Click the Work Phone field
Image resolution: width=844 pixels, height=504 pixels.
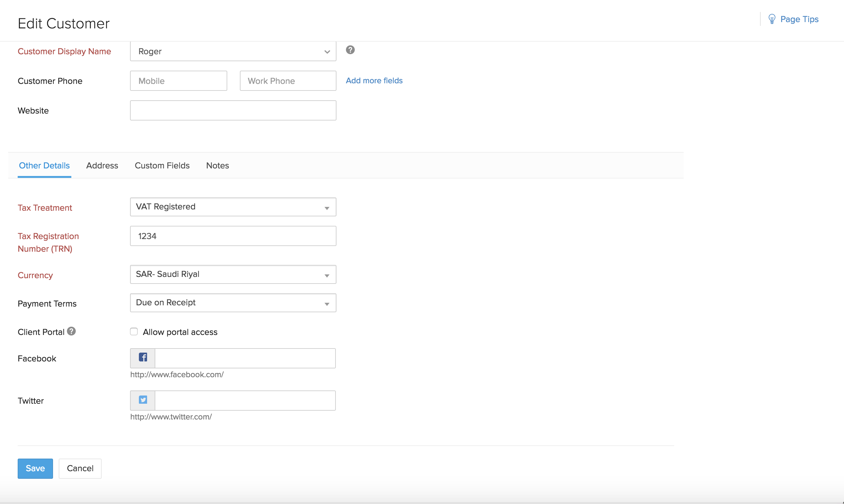pos(288,81)
